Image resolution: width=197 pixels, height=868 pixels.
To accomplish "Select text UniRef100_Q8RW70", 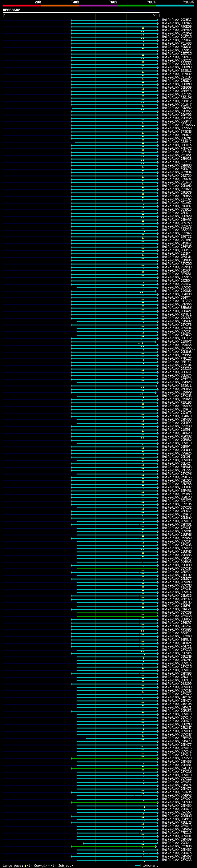I will (x=177, y=81).
